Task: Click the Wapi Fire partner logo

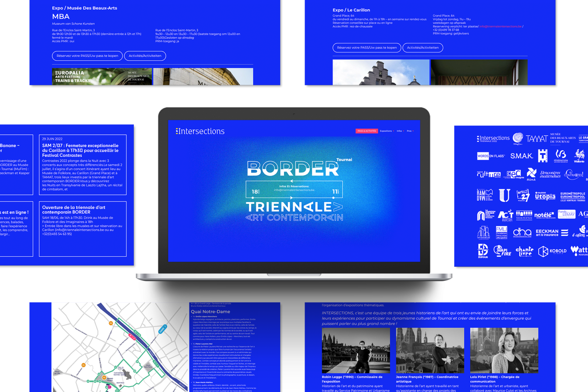Action: (502, 251)
